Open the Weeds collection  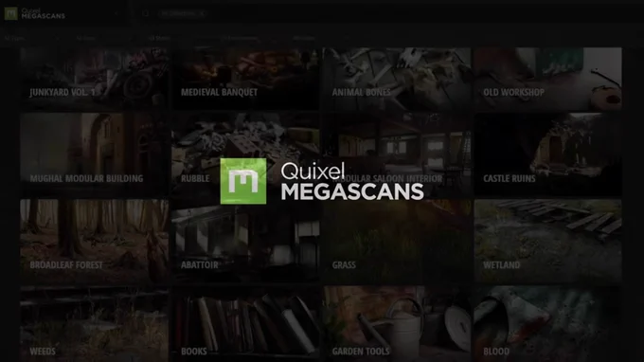pyautogui.click(x=94, y=324)
